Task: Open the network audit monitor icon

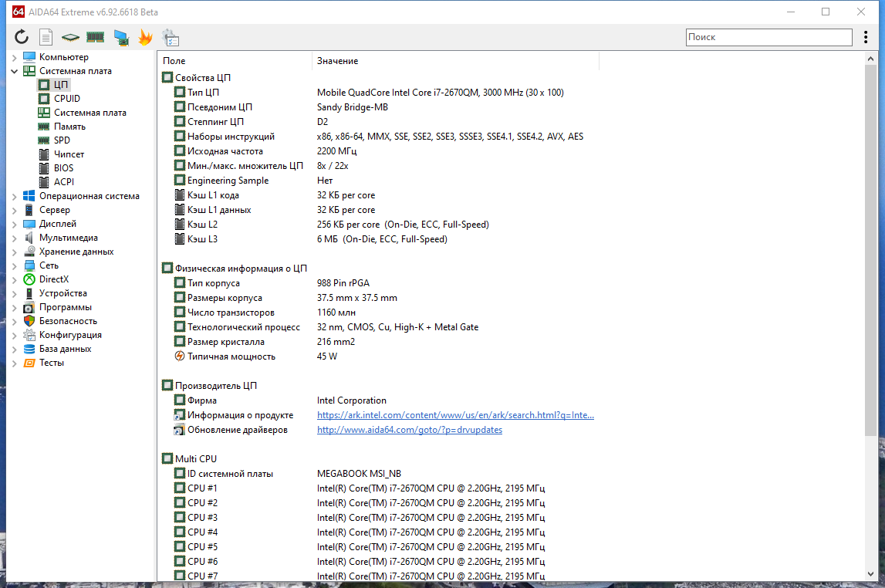Action: [121, 37]
